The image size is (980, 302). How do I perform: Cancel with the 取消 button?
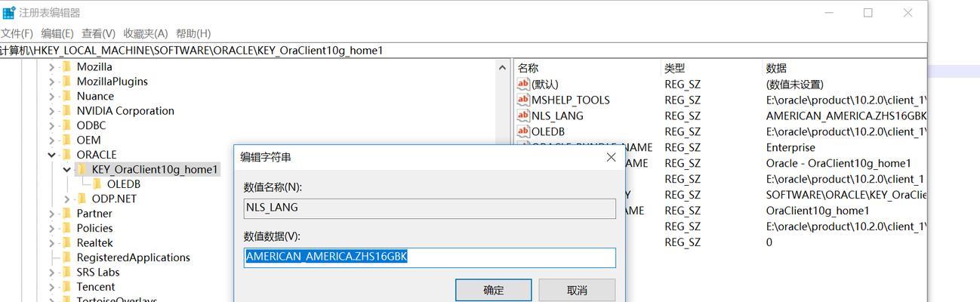[577, 290]
